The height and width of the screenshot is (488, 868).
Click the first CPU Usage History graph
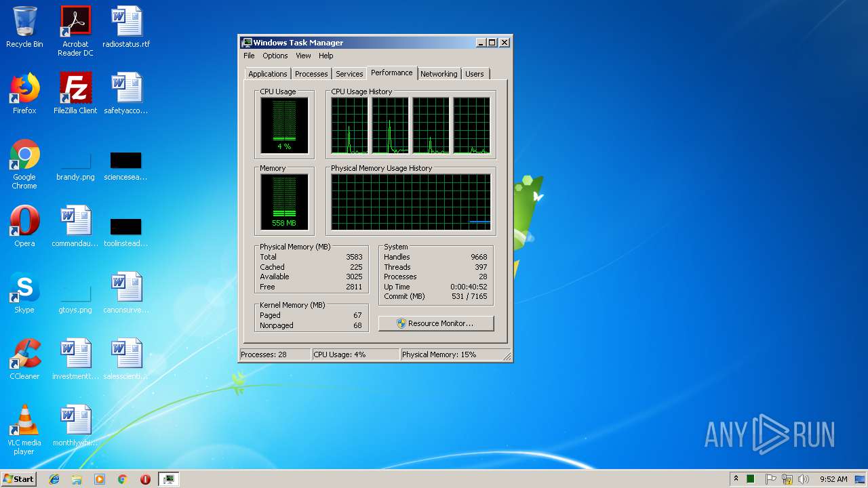click(349, 125)
